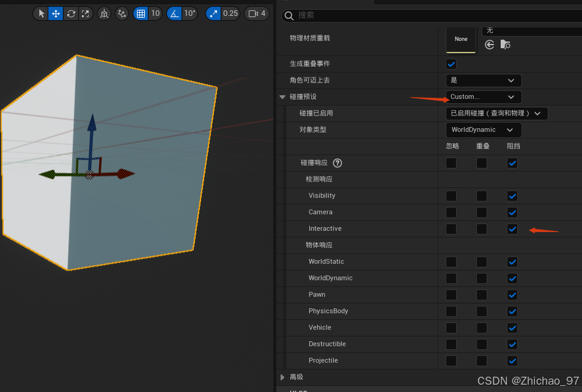Collapse the 碰撞预设 section
The width and height of the screenshot is (582, 392).
[x=282, y=97]
